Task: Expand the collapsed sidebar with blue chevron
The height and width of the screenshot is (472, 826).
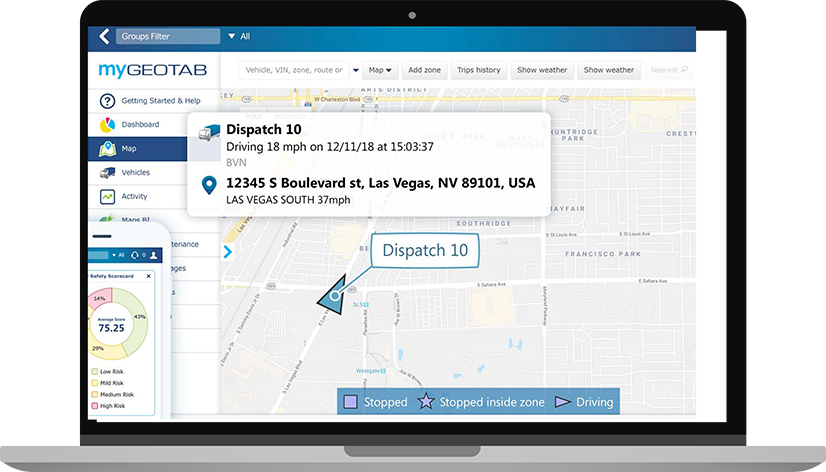Action: (x=228, y=252)
